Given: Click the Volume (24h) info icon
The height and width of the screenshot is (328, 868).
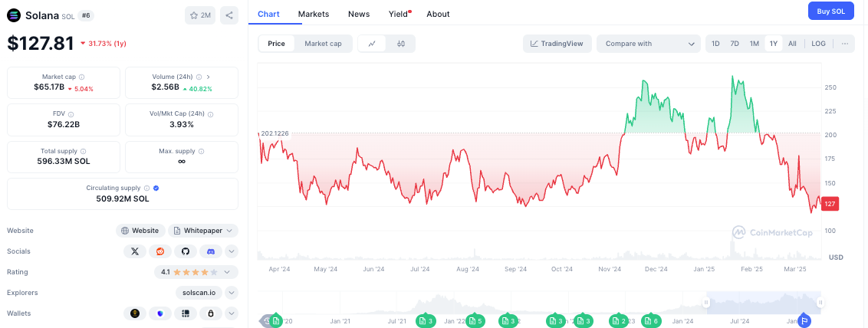Looking at the screenshot, I should tap(199, 77).
